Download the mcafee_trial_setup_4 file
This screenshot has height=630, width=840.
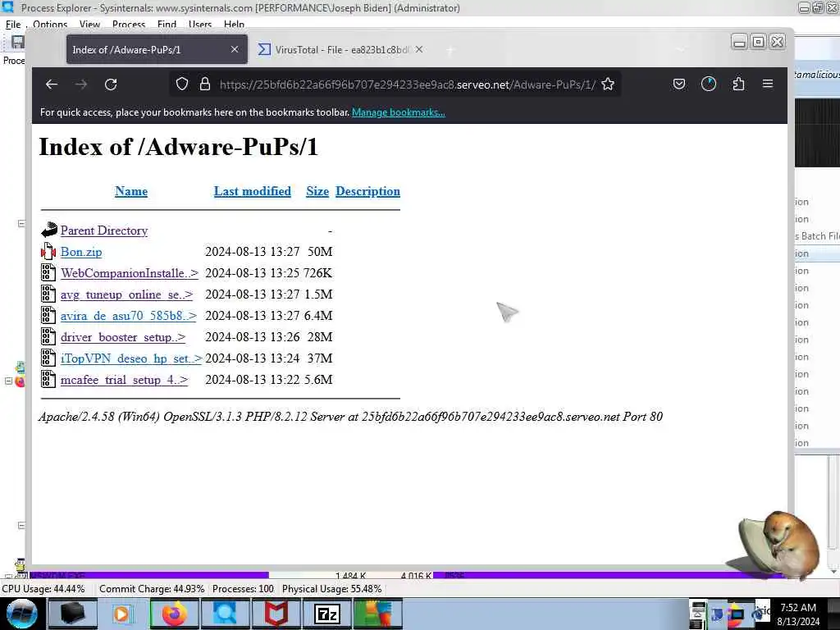(125, 380)
